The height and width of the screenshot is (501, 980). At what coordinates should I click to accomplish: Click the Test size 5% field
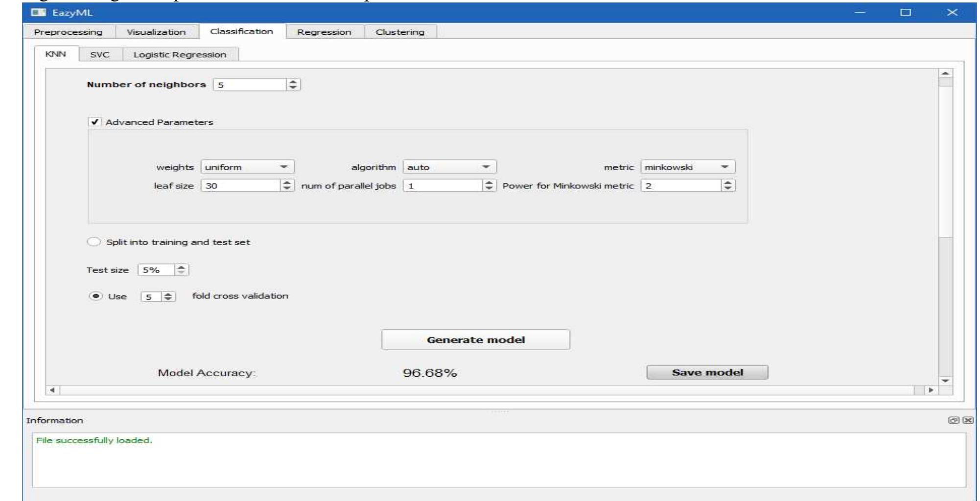156,270
